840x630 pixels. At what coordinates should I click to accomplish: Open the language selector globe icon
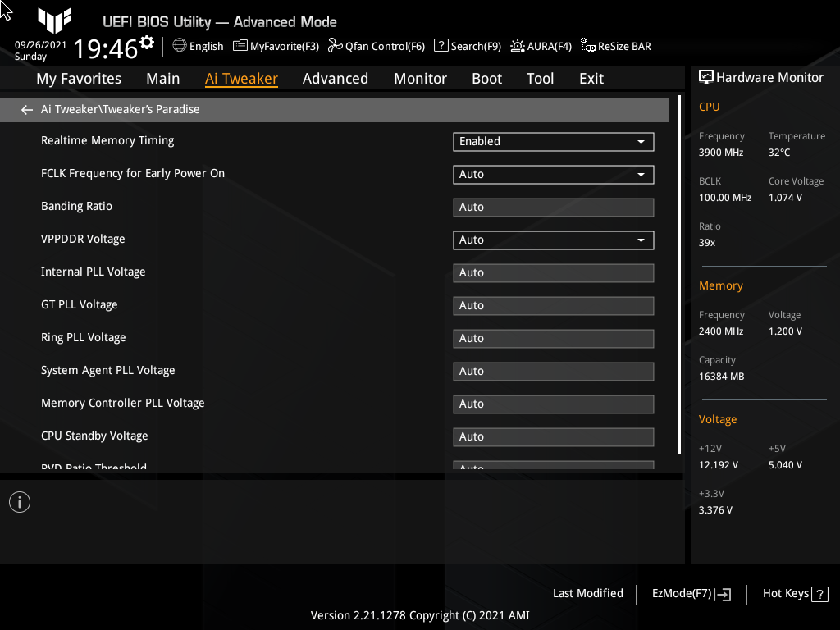tap(179, 46)
